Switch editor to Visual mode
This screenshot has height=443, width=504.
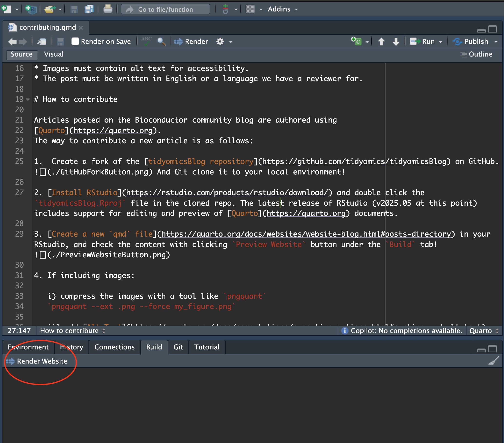pyautogui.click(x=54, y=54)
